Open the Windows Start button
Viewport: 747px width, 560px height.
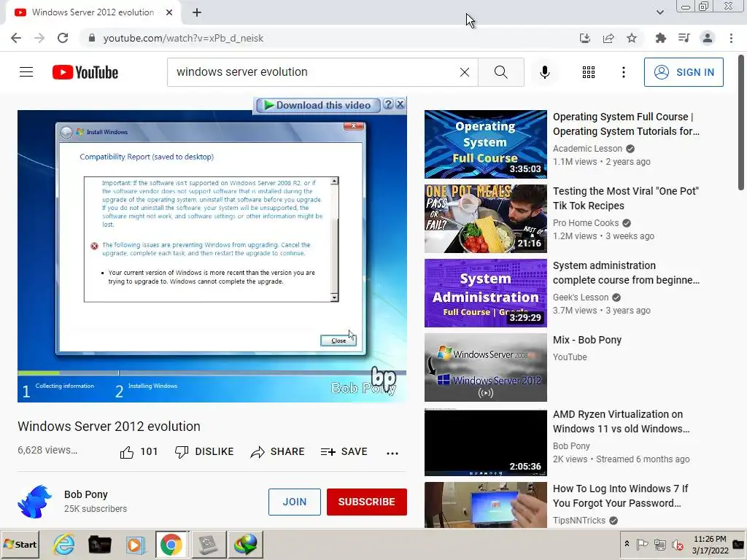click(20, 544)
